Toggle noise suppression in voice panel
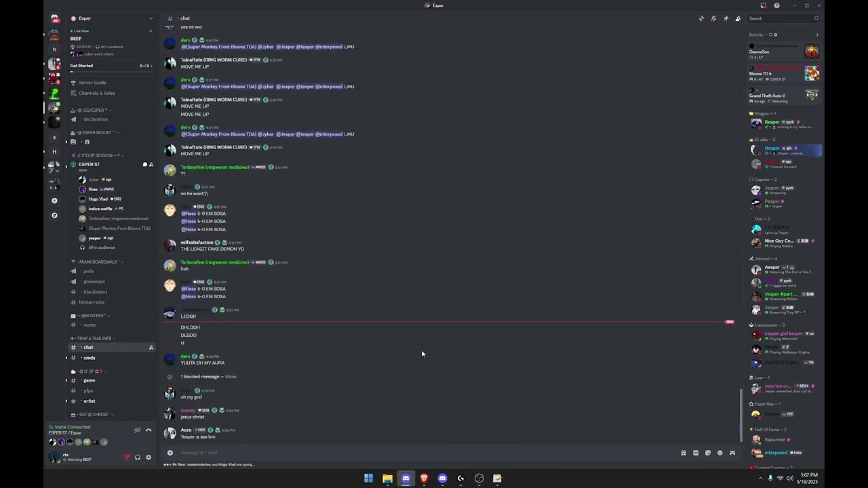868x488 pixels. pyautogui.click(x=137, y=430)
